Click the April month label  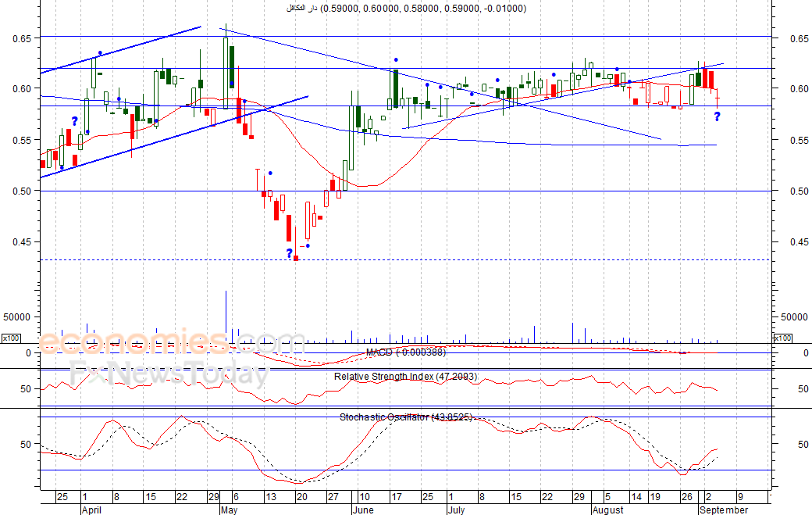click(x=91, y=510)
